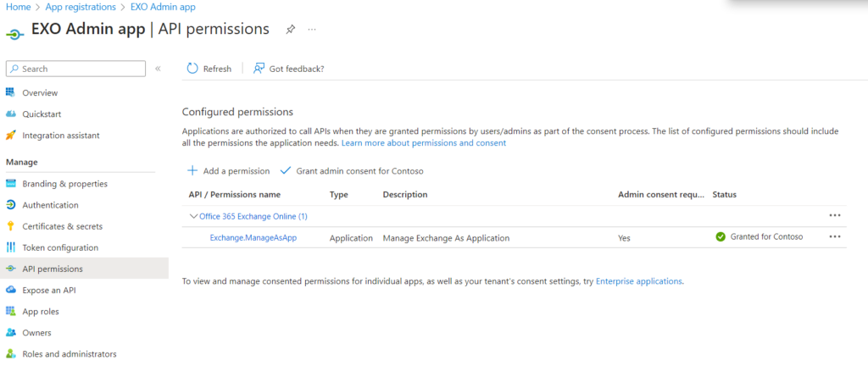Click the Yes admin consent cell
This screenshot has width=868, height=366.
[624, 238]
